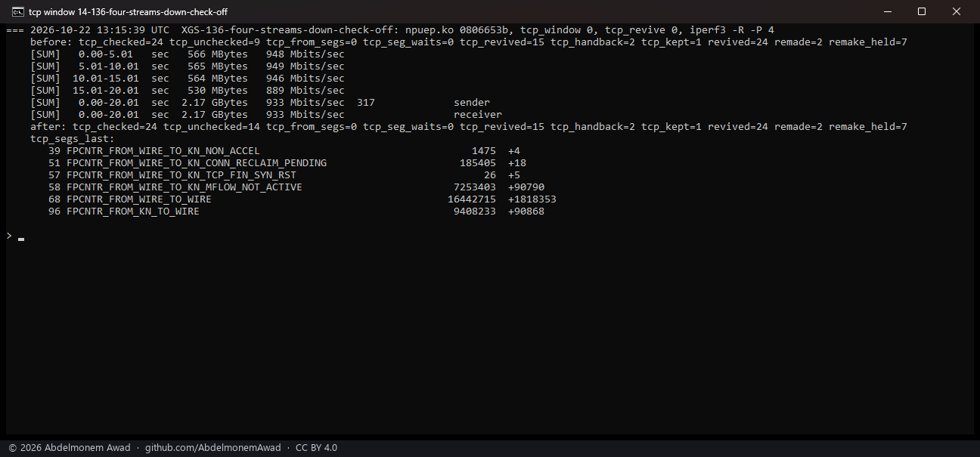This screenshot has height=457, width=980.
Task: Click 'FPCNTR_FROM_WIRE_TO_WIRE' counter name
Action: [139, 199]
